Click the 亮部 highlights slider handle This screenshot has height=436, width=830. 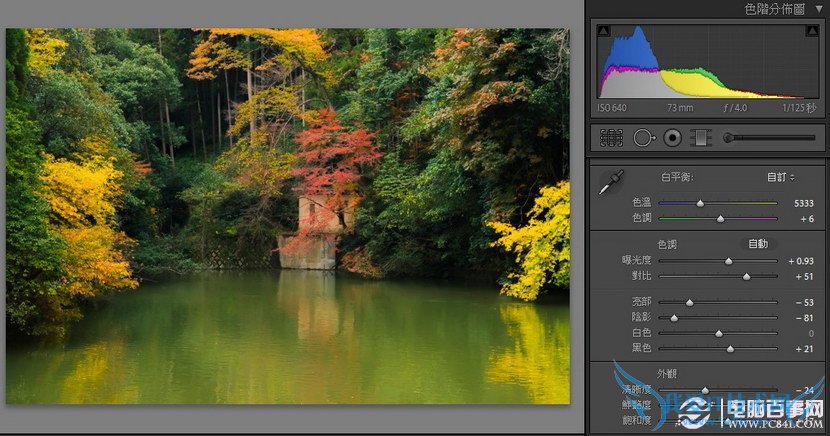click(690, 303)
